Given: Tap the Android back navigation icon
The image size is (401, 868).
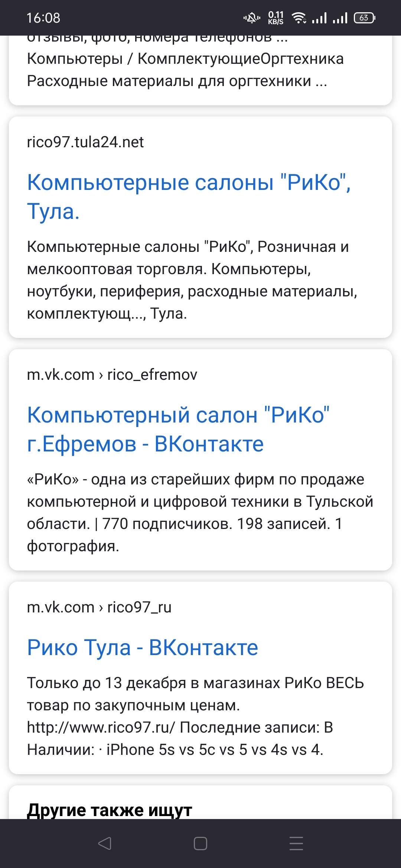Looking at the screenshot, I should (x=105, y=843).
